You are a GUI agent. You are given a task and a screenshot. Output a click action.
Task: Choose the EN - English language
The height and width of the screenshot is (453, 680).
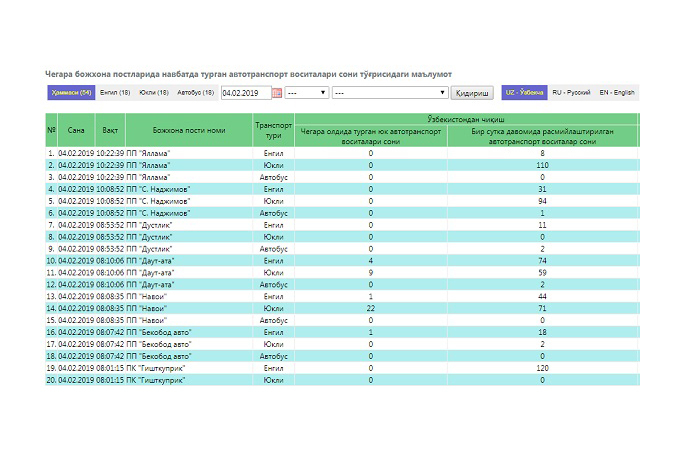(617, 92)
